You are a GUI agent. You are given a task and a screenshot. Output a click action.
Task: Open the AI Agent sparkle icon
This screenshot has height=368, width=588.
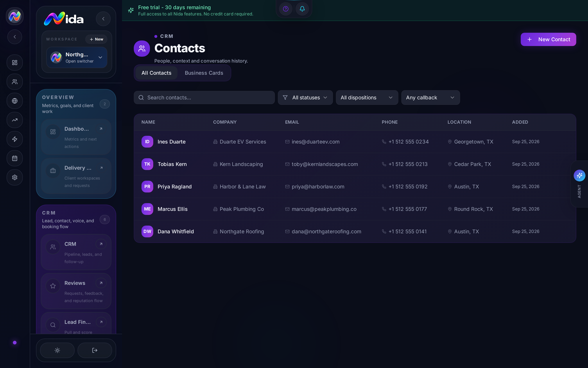(580, 176)
